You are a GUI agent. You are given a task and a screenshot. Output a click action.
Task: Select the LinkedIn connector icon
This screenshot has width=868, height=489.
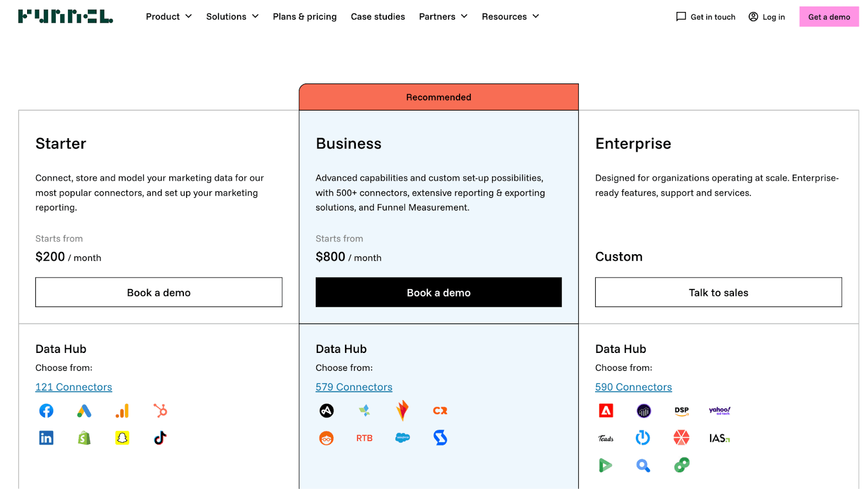point(46,438)
